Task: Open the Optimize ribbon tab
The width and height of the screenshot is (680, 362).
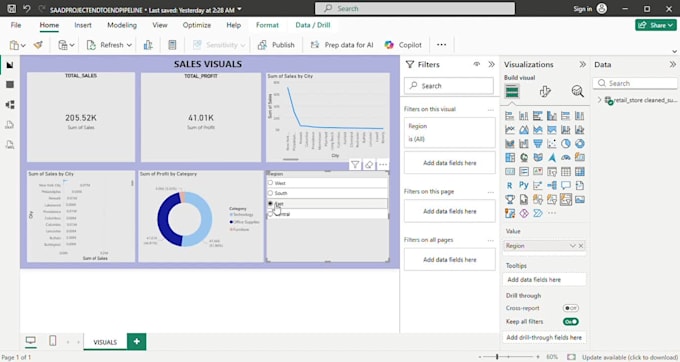Action: pos(196,25)
